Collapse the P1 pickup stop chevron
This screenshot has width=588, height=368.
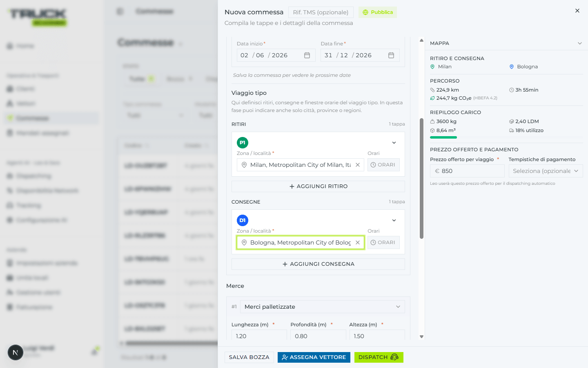point(394,143)
